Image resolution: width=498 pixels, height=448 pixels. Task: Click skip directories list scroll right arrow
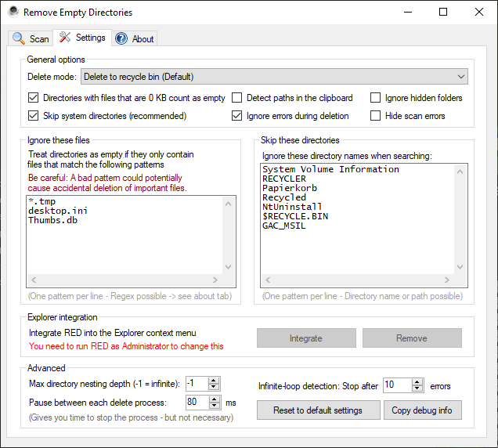(447, 280)
